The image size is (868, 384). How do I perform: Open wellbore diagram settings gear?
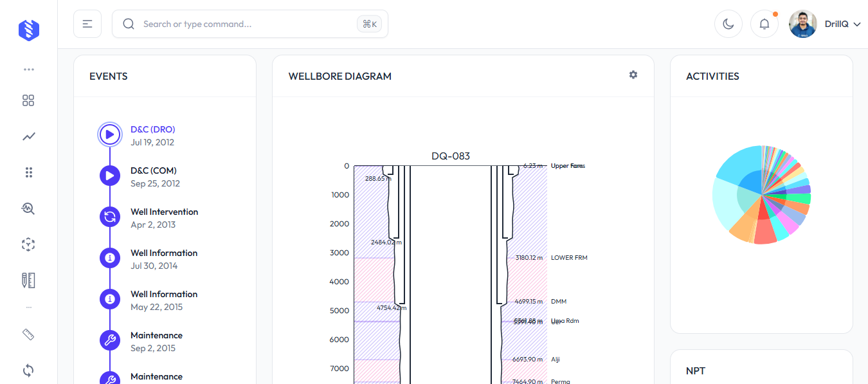[633, 75]
